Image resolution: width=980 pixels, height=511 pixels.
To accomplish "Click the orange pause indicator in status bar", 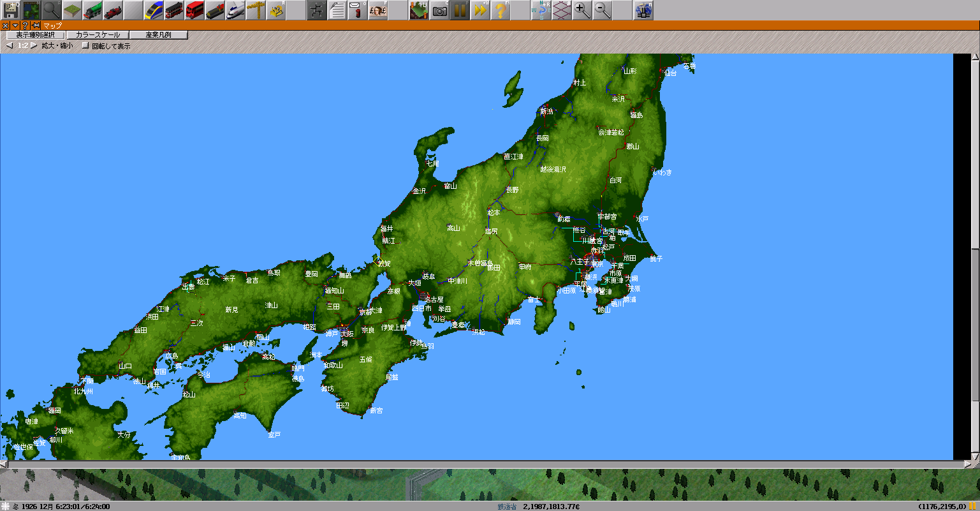I will [972, 507].
